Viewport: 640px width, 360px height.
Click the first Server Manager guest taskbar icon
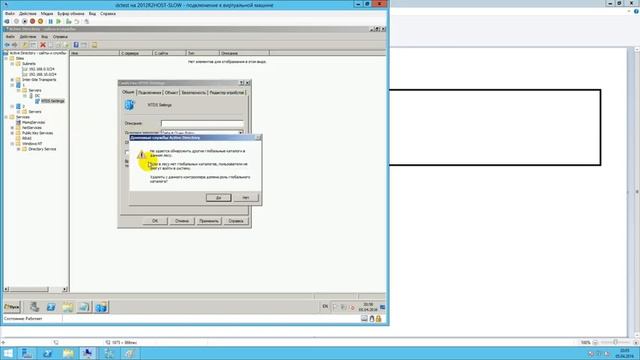[x=34, y=307]
